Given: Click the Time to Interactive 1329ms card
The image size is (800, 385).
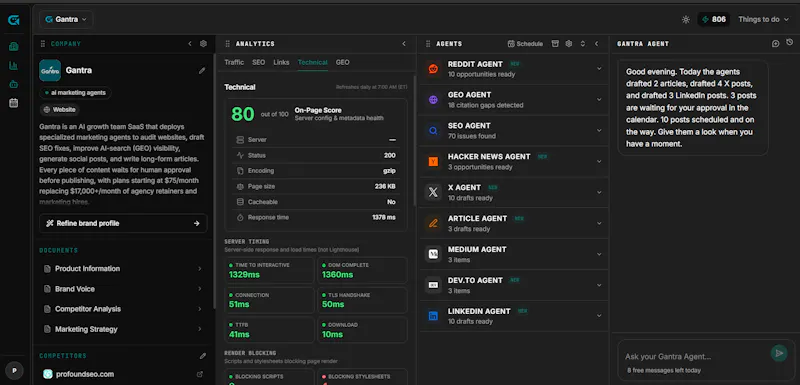Looking at the screenshot, I should (x=269, y=270).
